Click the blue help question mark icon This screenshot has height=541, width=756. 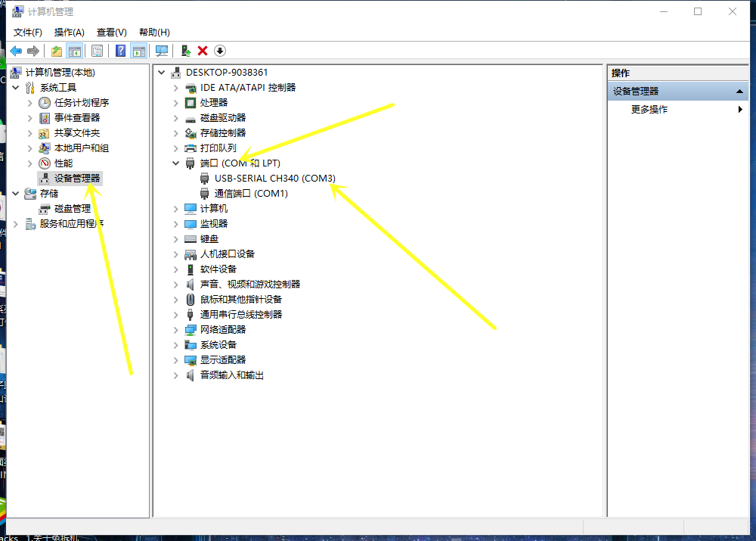[x=120, y=51]
